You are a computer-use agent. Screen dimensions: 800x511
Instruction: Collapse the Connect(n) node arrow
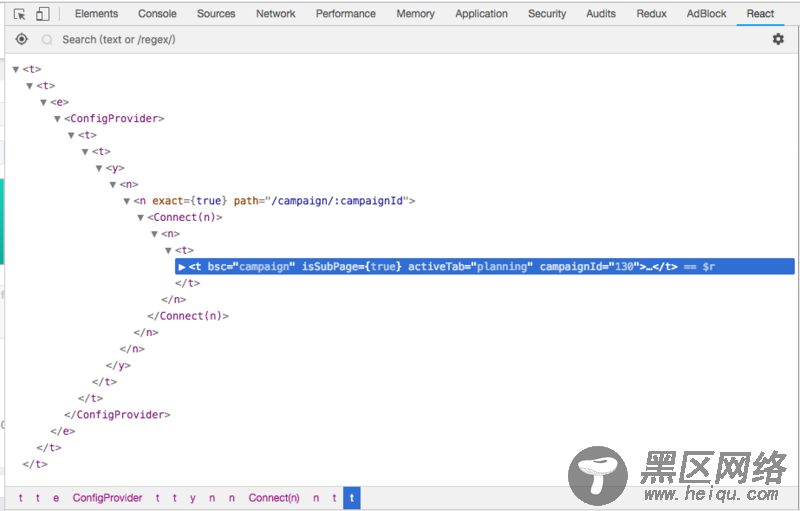coord(141,218)
